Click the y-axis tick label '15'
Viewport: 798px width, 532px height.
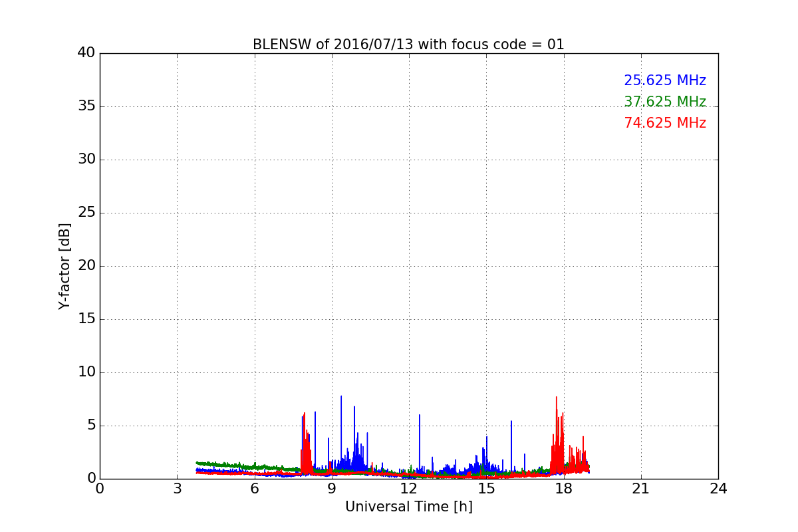tap(86, 319)
